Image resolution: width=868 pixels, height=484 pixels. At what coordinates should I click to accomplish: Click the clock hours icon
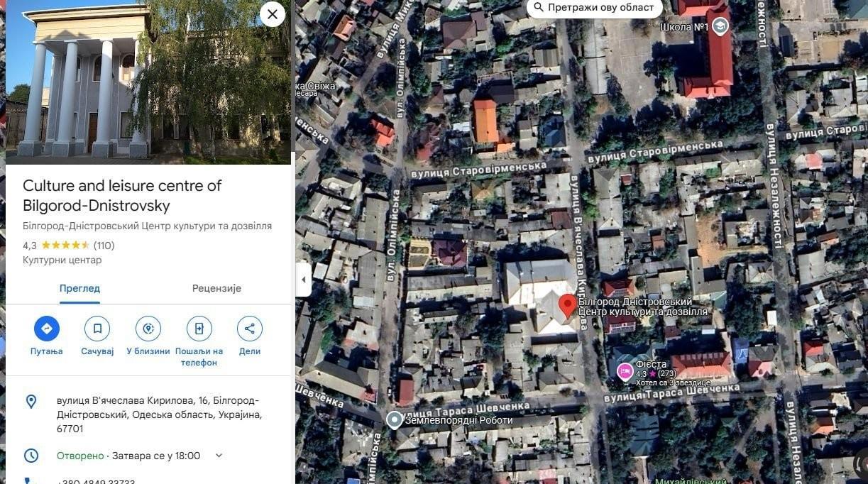point(31,456)
